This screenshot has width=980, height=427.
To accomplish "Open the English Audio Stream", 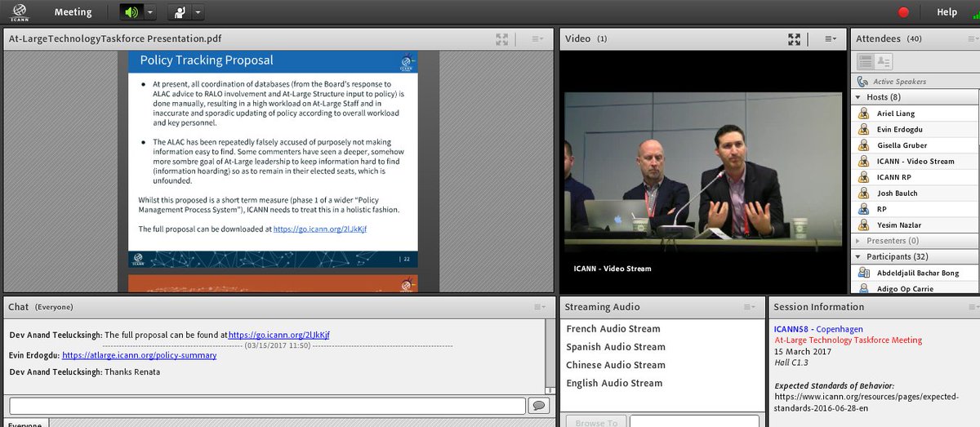I will pyautogui.click(x=614, y=383).
